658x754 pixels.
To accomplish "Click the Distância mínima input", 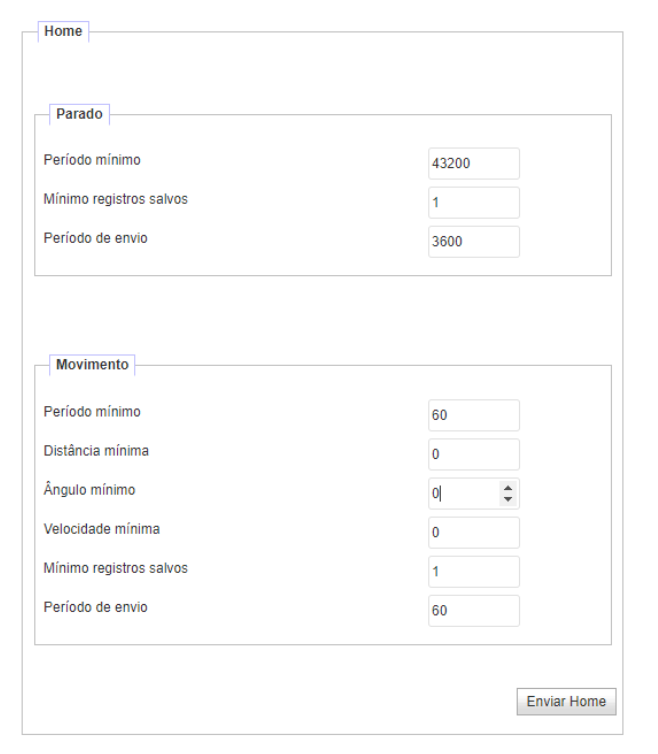I will pos(474,454).
